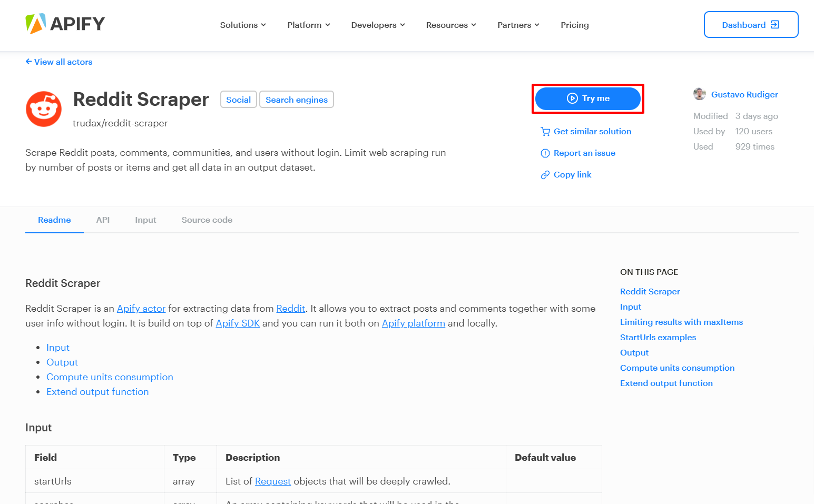Screen dimensions: 814x504
Task: Click the Reddit Scraper actor icon
Action: coord(44,109)
